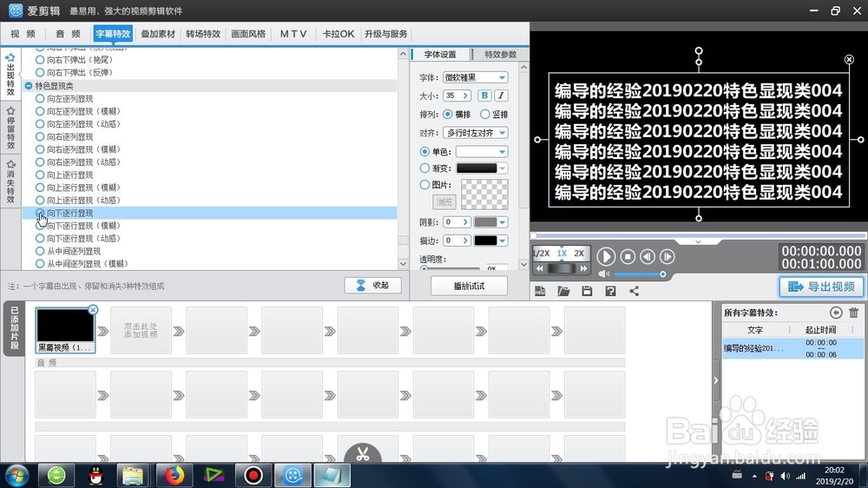Image resolution: width=868 pixels, height=488 pixels.
Task: Click the back arrow icon in subtitle list
Action: click(836, 313)
